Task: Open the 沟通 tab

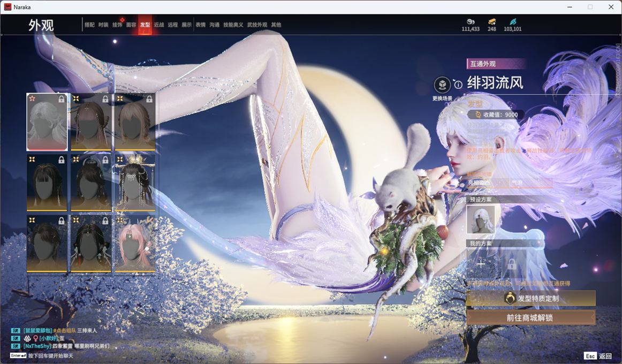Action: point(215,25)
